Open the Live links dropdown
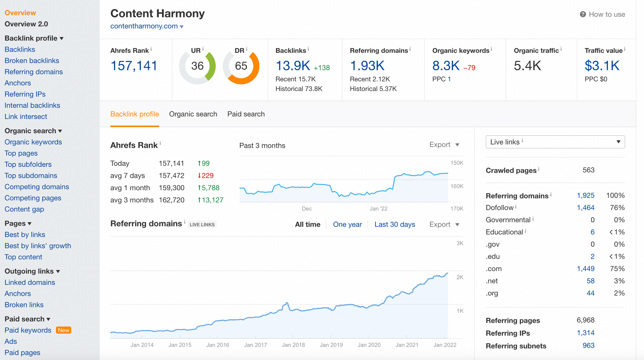Image resolution: width=644 pixels, height=360 pixels. tap(555, 142)
